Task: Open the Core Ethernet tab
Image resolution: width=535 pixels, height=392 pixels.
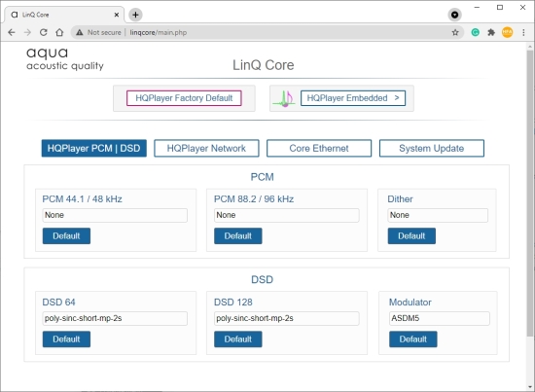Action: 319,148
